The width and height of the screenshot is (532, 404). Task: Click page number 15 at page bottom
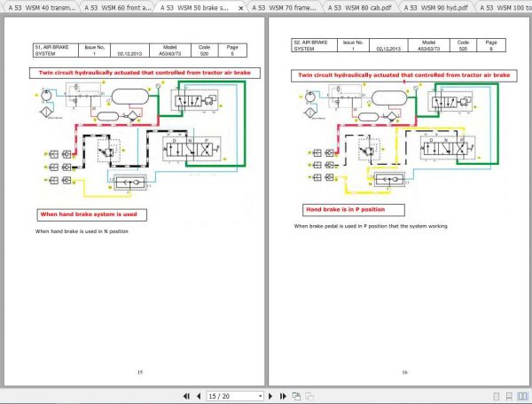tap(140, 372)
